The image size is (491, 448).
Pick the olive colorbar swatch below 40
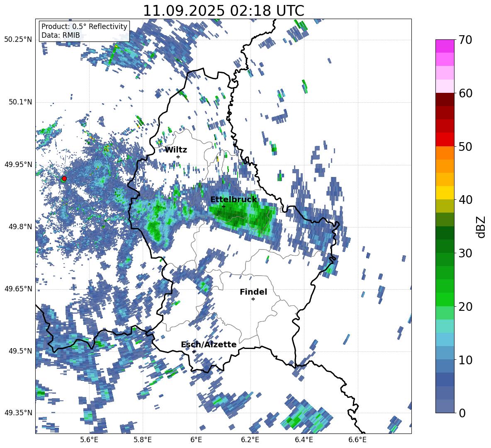tap(445, 206)
